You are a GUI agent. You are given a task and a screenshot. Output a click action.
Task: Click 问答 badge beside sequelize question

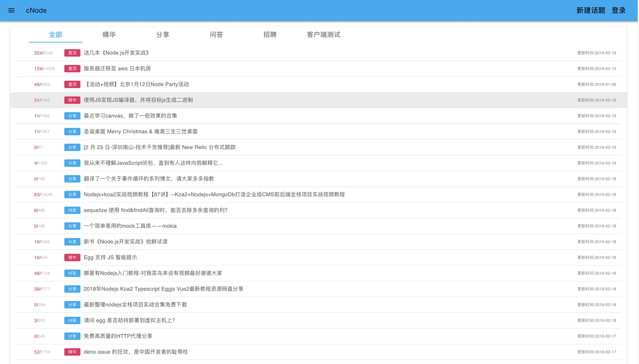pos(72,210)
